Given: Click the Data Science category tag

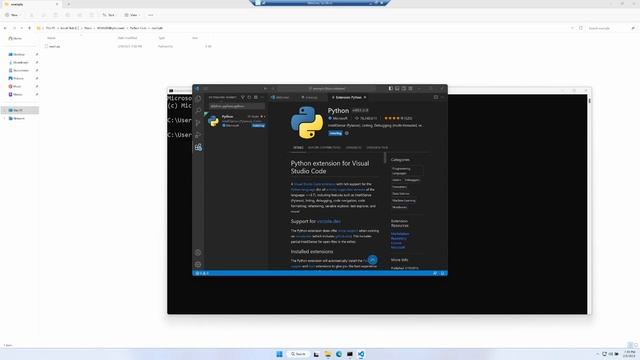Looking at the screenshot, I should [401, 194].
